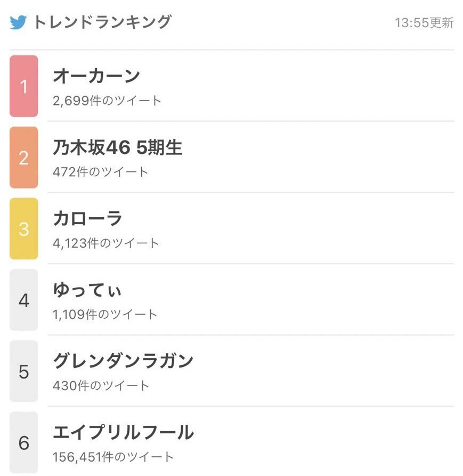
Task: Select the gray rank 6 badge
Action: coord(23,443)
